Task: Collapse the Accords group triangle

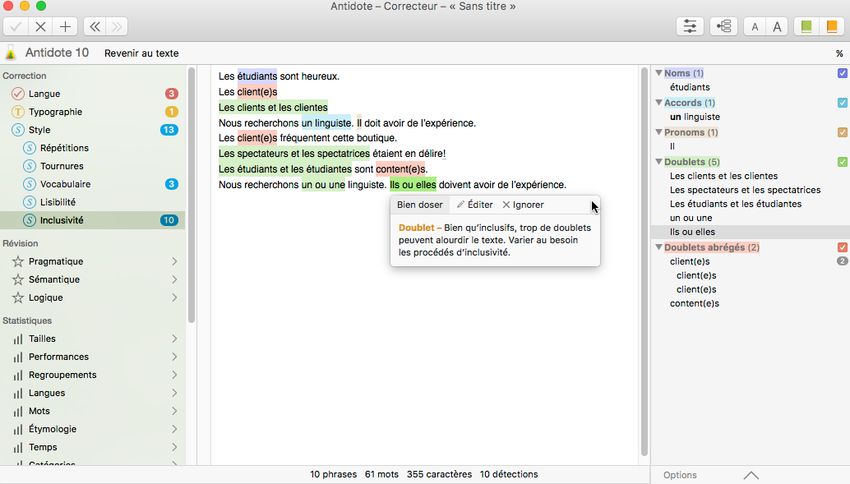Action: click(659, 102)
